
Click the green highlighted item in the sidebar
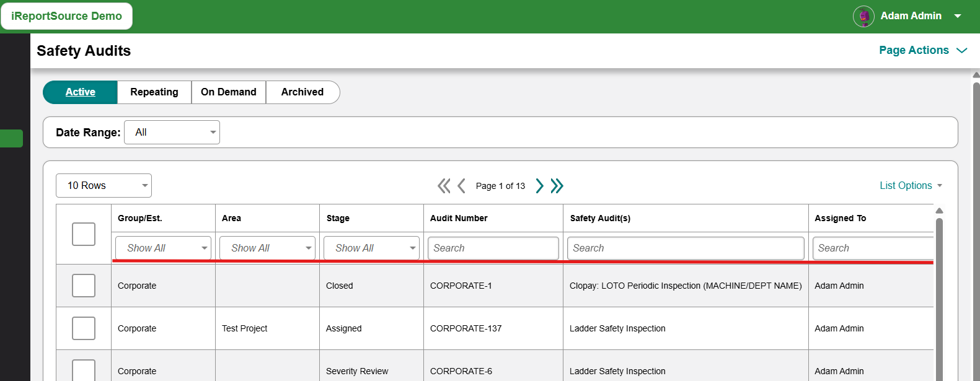point(11,138)
